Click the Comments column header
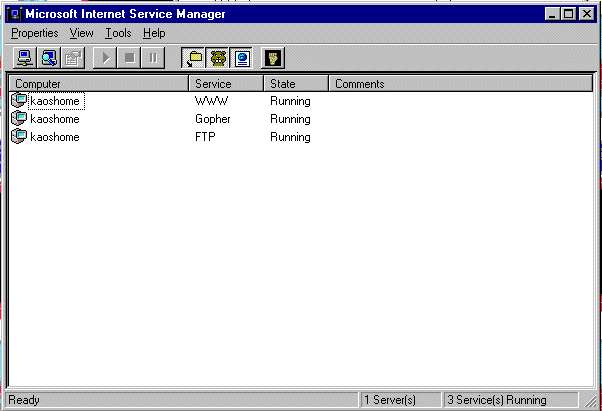Screen dimensions: 602x411 (x=460, y=84)
